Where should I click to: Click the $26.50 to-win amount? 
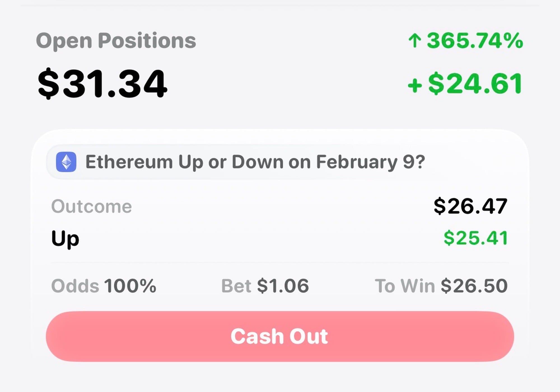(474, 286)
